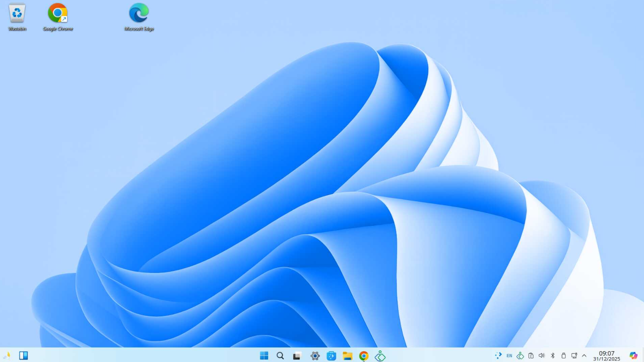Image resolution: width=644 pixels, height=362 pixels.
Task: Open the Widgets panel icon
Action: (x=24, y=356)
